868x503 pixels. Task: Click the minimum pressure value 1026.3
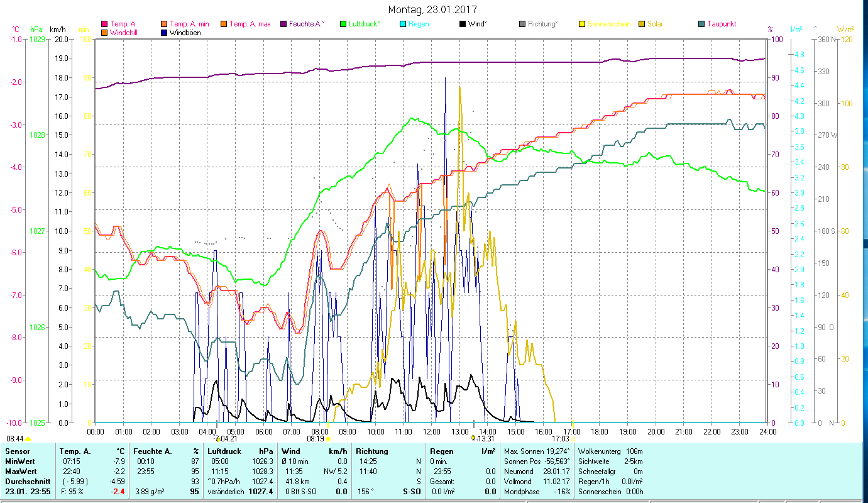261,462
